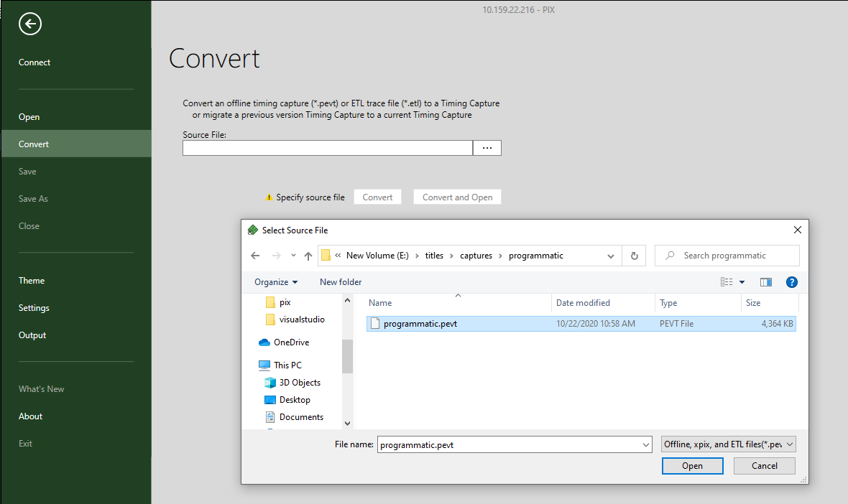The width and height of the screenshot is (848, 504).
Task: Change view layout icon
Action: (727, 282)
